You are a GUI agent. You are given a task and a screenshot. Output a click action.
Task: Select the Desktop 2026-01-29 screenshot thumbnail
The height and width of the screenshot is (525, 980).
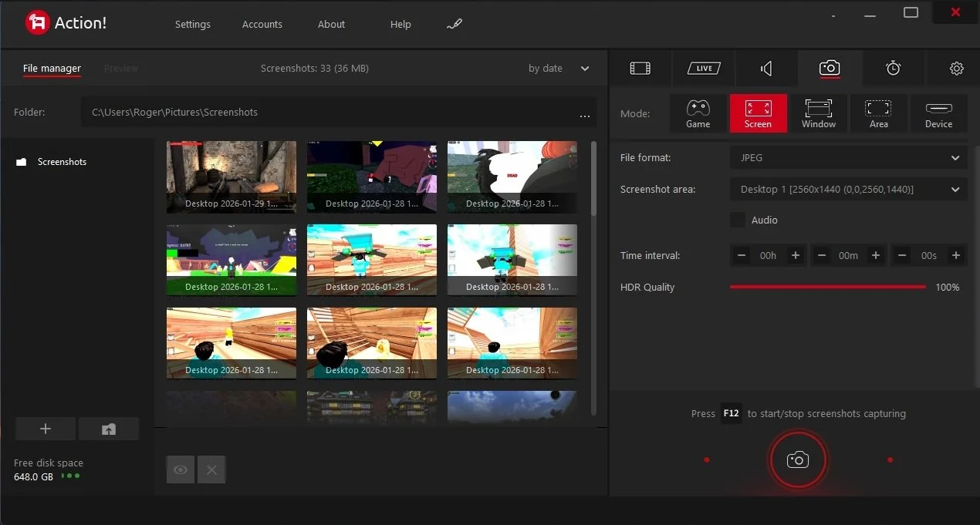point(231,177)
